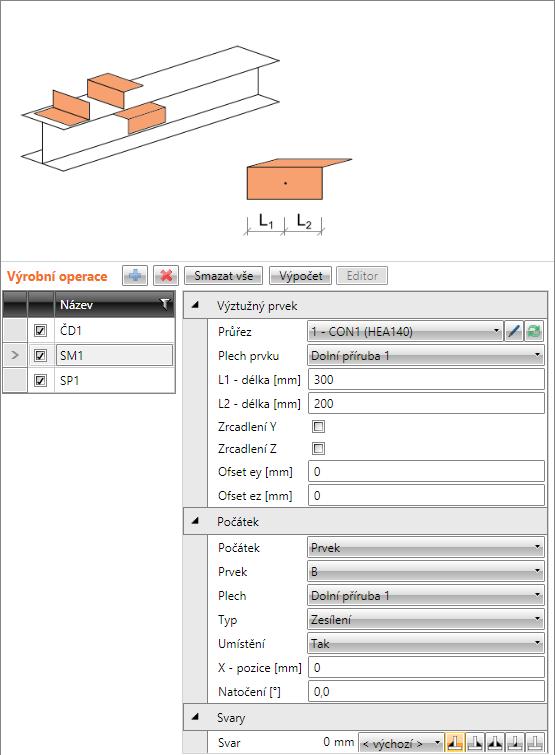Select the last weld type icon
The image size is (555, 755).
tap(535, 742)
